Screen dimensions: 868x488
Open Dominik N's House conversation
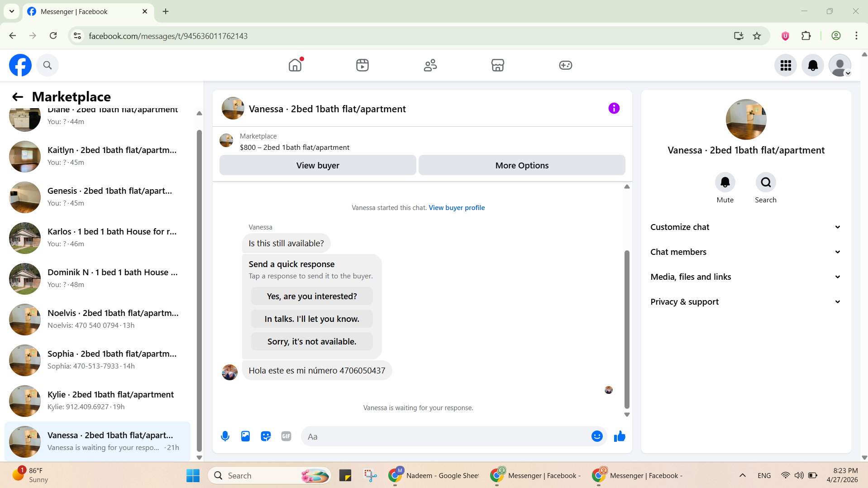pos(97,278)
